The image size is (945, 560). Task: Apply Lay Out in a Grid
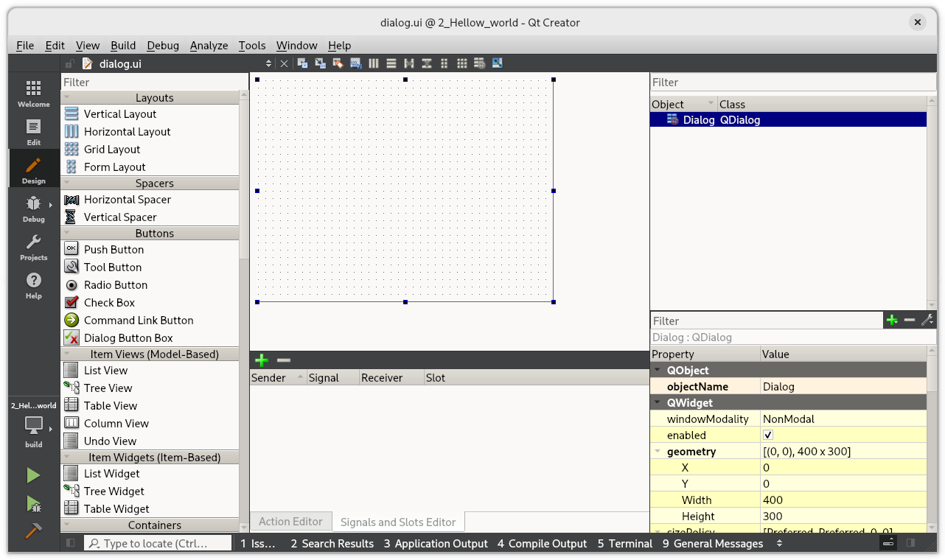coord(461,63)
